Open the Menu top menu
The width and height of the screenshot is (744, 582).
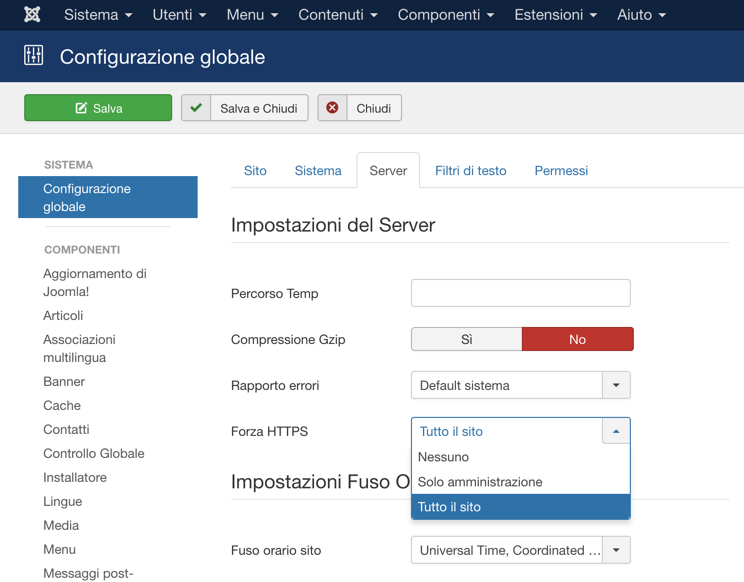click(252, 15)
